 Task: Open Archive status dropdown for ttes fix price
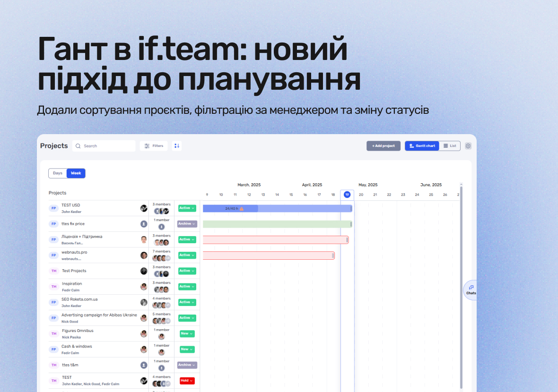point(187,224)
